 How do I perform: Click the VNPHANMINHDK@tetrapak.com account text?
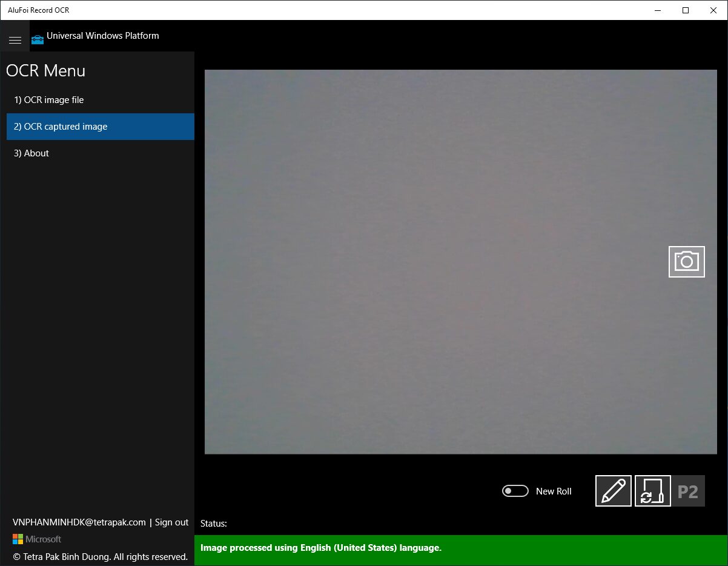click(x=79, y=522)
